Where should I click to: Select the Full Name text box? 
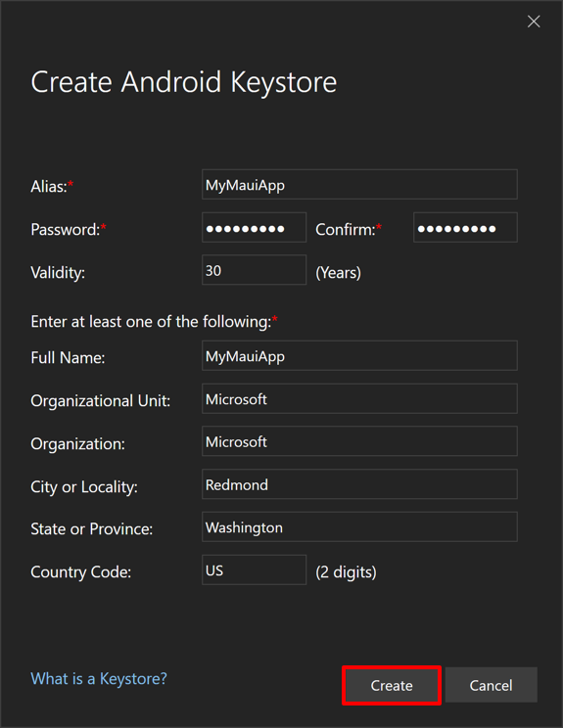359,355
